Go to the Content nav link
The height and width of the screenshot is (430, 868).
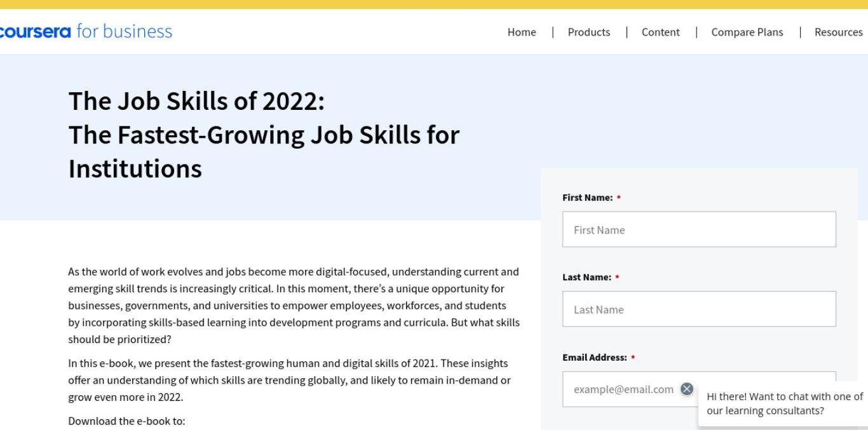click(661, 32)
